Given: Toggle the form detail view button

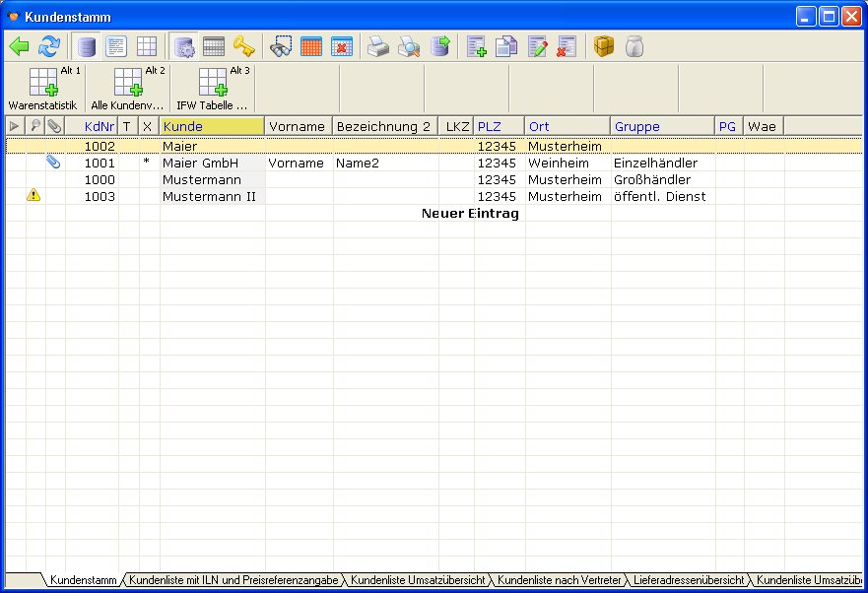Looking at the screenshot, I should coord(116,46).
